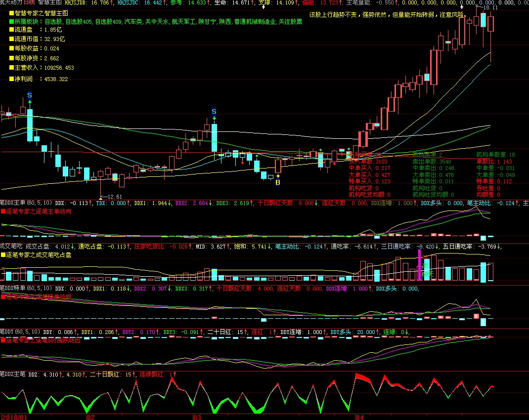Click the 通吃占盘: -0.113 value

[x=105, y=247]
